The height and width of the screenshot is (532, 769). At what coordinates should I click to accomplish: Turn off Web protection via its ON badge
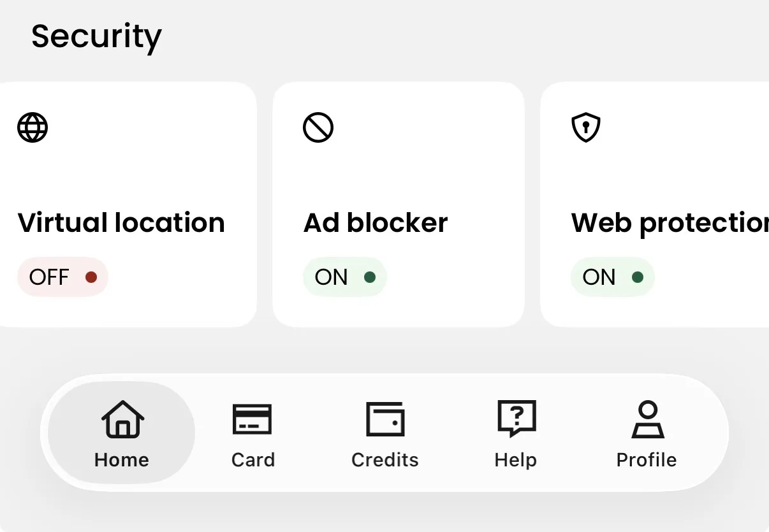click(612, 277)
